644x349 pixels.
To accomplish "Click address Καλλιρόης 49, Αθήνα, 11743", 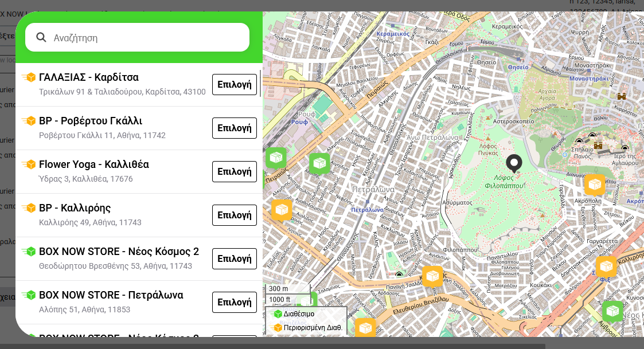I will (x=91, y=222).
